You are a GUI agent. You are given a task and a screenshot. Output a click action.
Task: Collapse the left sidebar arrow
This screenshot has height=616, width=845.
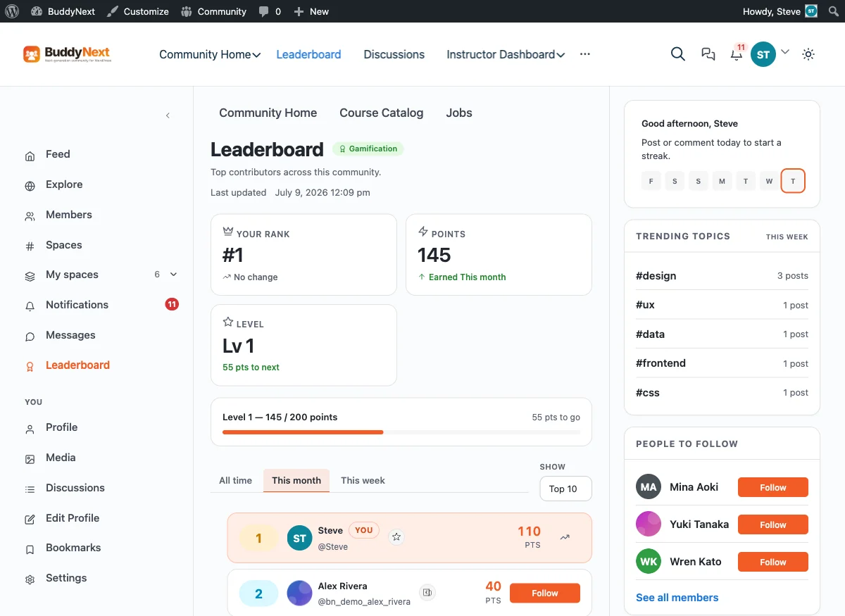[x=168, y=115]
